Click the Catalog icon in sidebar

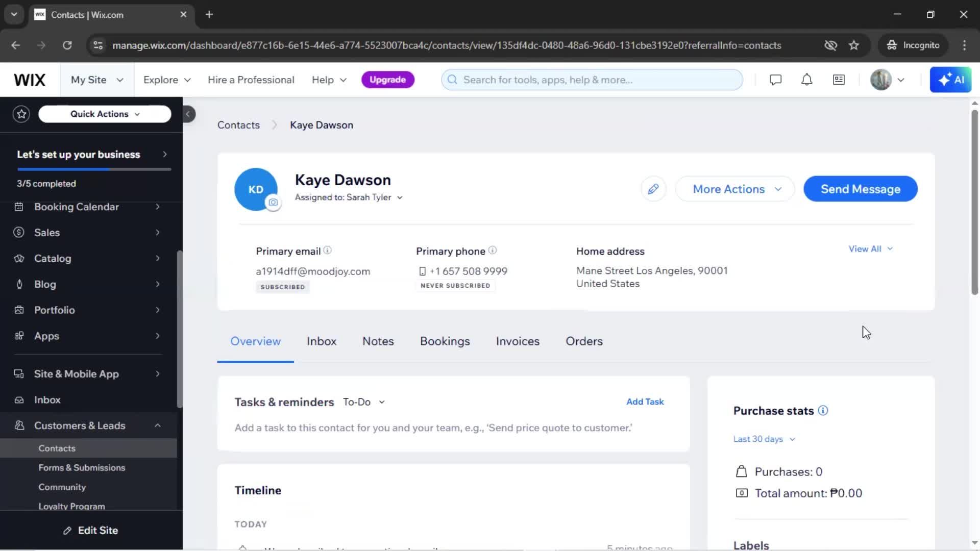19,259
